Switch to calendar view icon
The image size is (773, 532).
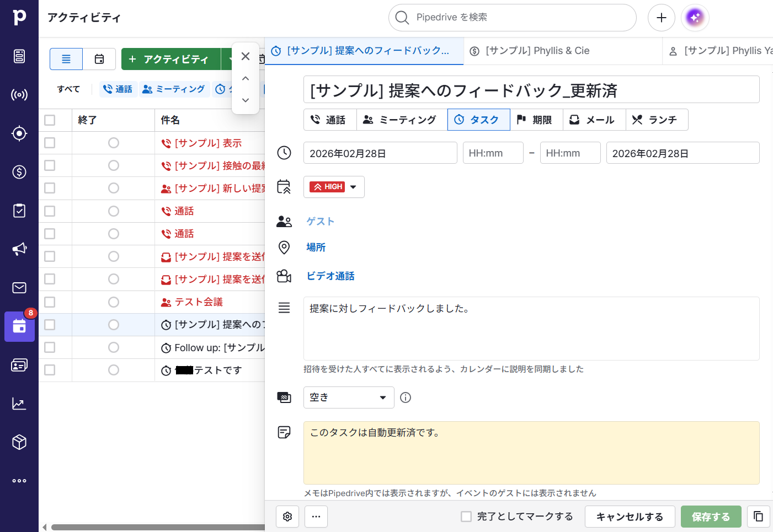pyautogui.click(x=99, y=59)
